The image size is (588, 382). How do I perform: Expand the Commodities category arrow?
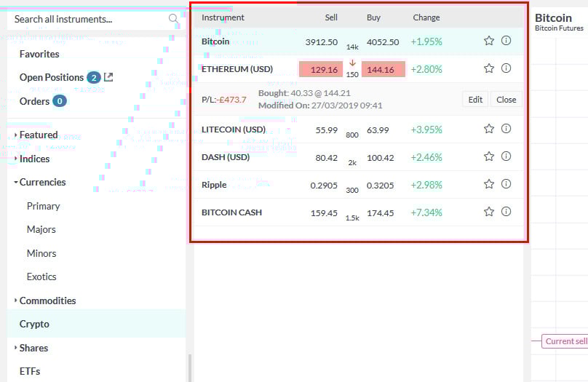tap(15, 301)
